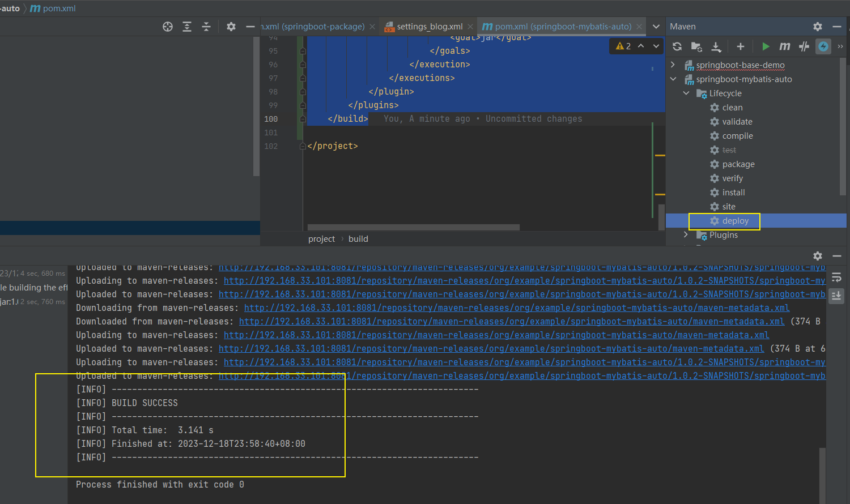This screenshot has height=504, width=850.
Task: Open Uploaded maven-metadata.xml link with 374 B
Action: click(x=491, y=349)
